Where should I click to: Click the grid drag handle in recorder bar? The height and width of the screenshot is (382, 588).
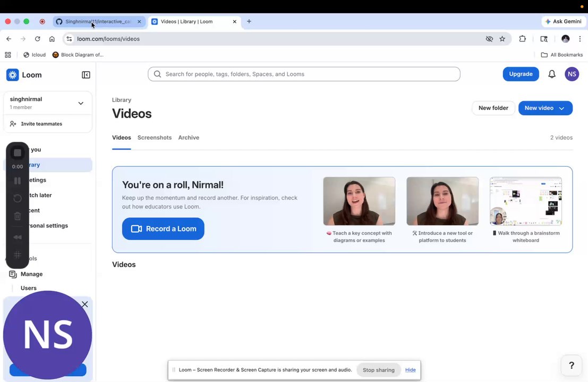(17, 255)
